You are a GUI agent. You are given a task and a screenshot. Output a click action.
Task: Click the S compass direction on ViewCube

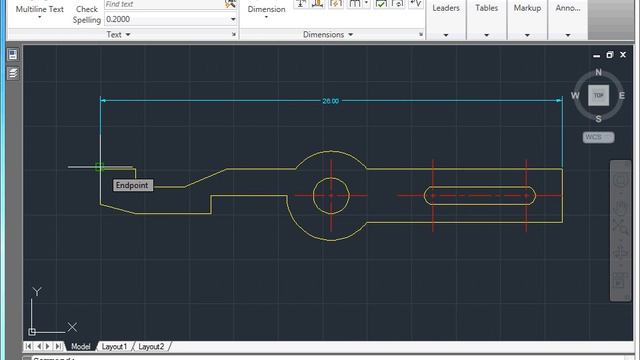click(x=598, y=119)
